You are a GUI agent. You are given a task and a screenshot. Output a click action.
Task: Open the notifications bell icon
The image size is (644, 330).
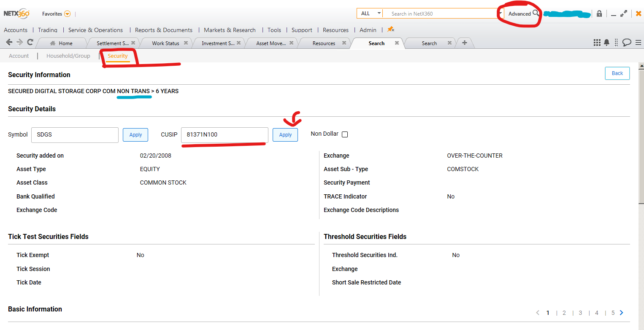607,43
